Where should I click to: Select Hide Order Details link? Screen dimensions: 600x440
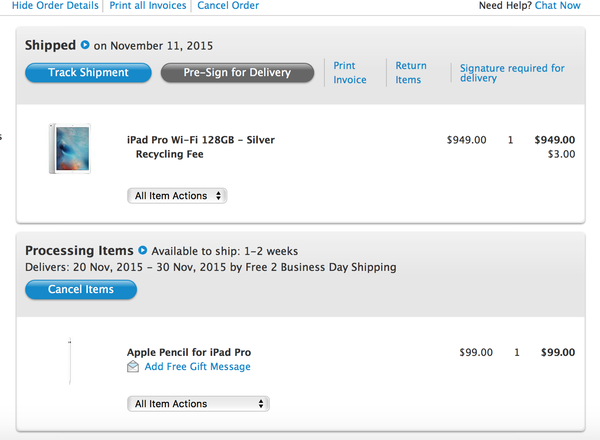click(x=55, y=5)
